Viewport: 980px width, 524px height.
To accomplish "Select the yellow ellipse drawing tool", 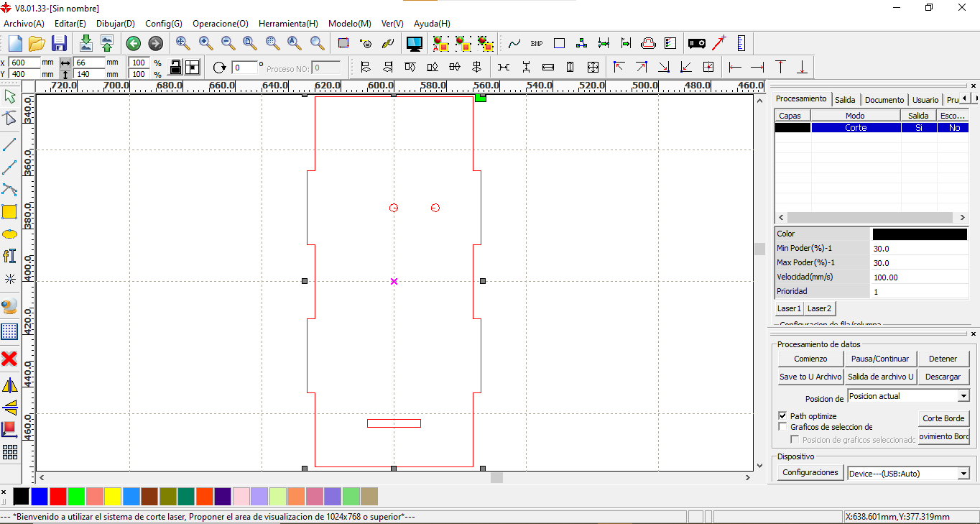I will pos(9,234).
